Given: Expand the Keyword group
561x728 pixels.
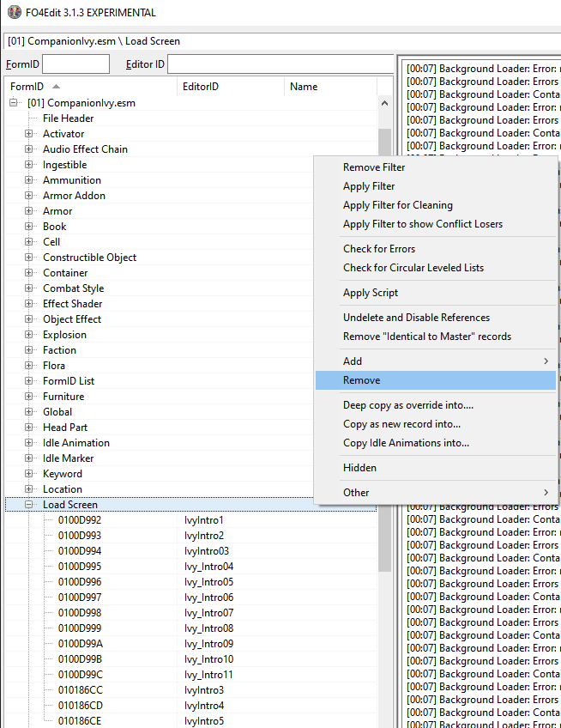Looking at the screenshot, I should [x=29, y=474].
